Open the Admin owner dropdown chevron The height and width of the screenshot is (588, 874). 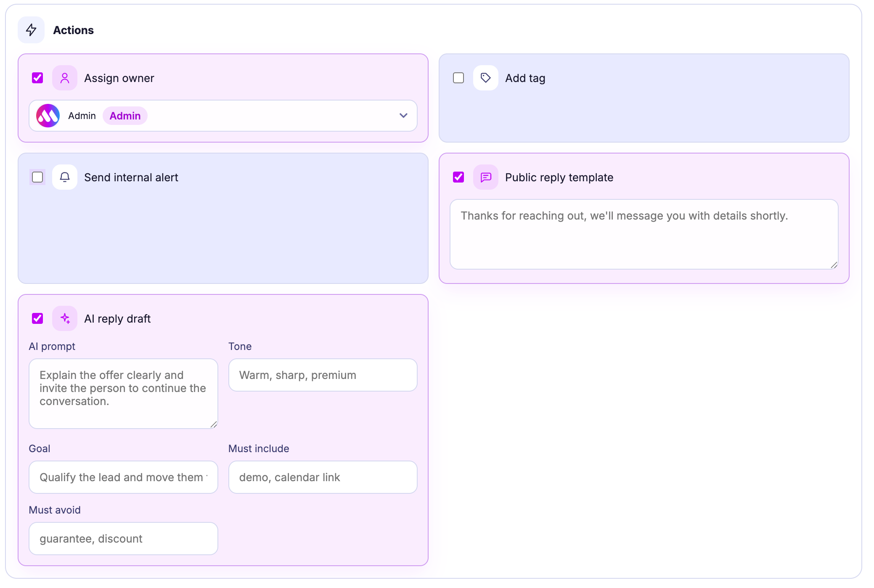(403, 116)
